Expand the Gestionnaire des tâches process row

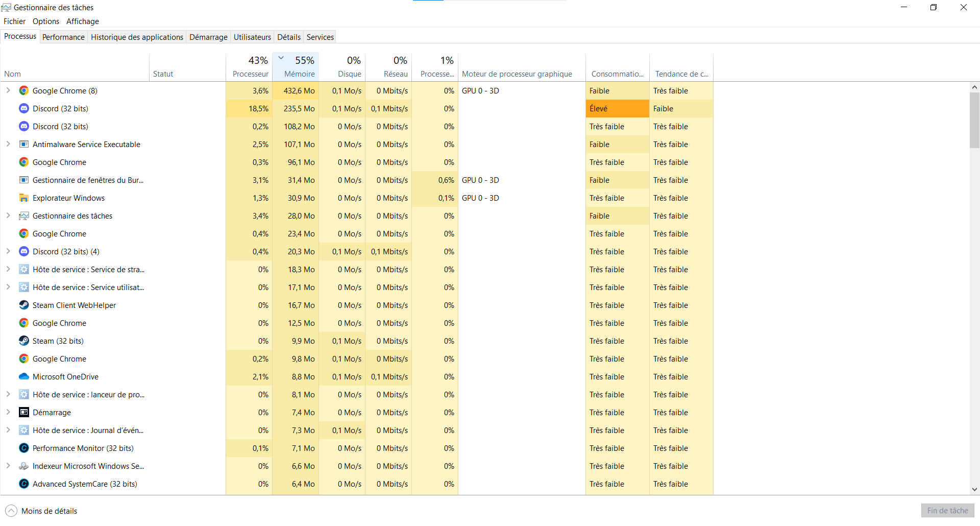click(x=8, y=216)
